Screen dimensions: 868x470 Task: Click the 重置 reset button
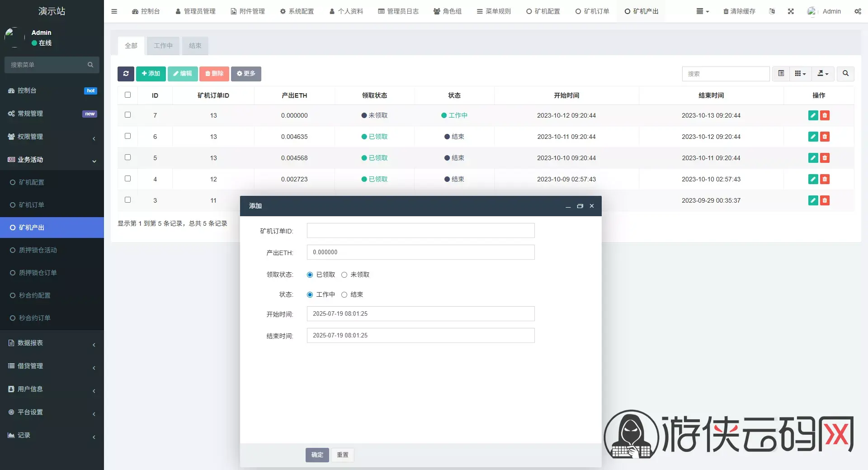pos(343,455)
